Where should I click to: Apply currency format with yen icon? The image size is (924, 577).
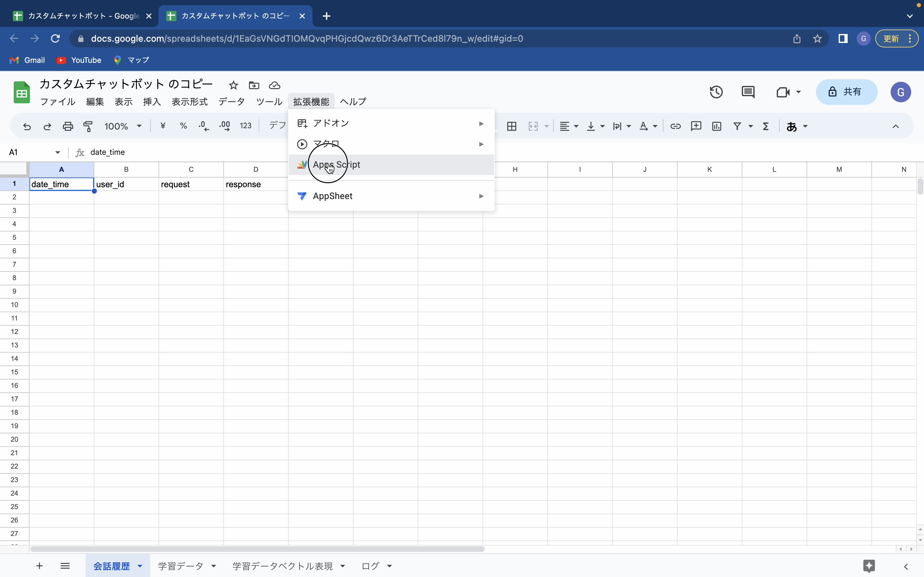[163, 126]
